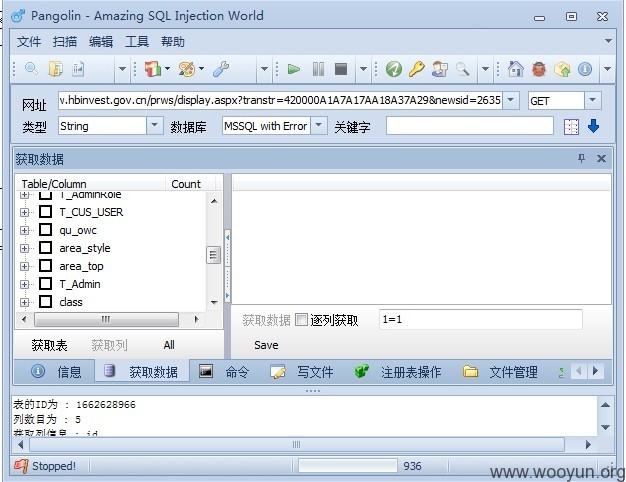Check the area_top table checkbox
Viewport: 626px width, 482px height.
click(x=46, y=266)
